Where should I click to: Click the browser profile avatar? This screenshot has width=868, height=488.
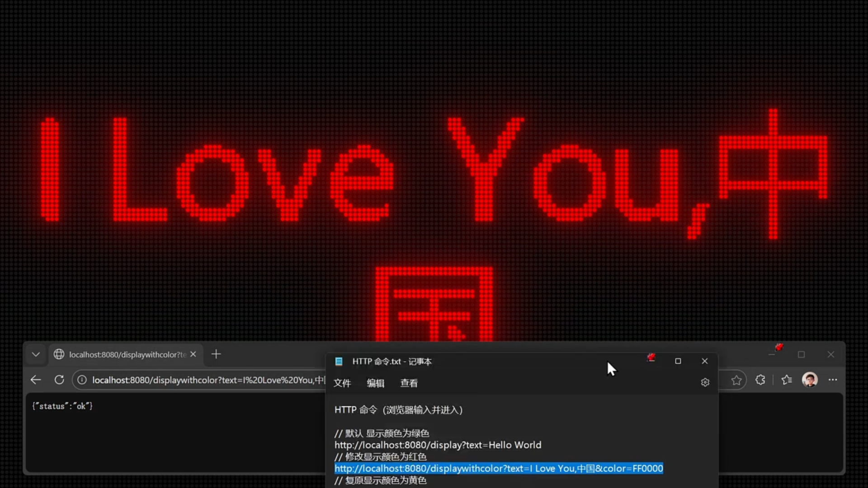809,380
